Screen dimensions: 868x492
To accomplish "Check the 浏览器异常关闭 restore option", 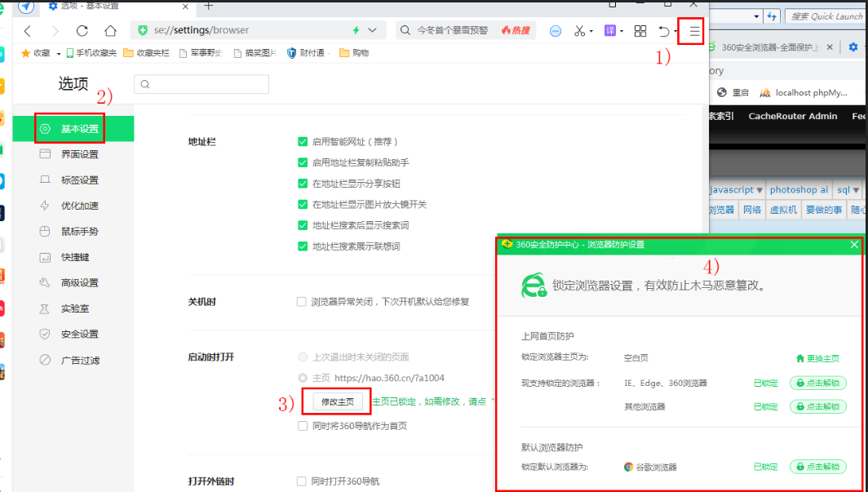I will pyautogui.click(x=302, y=302).
